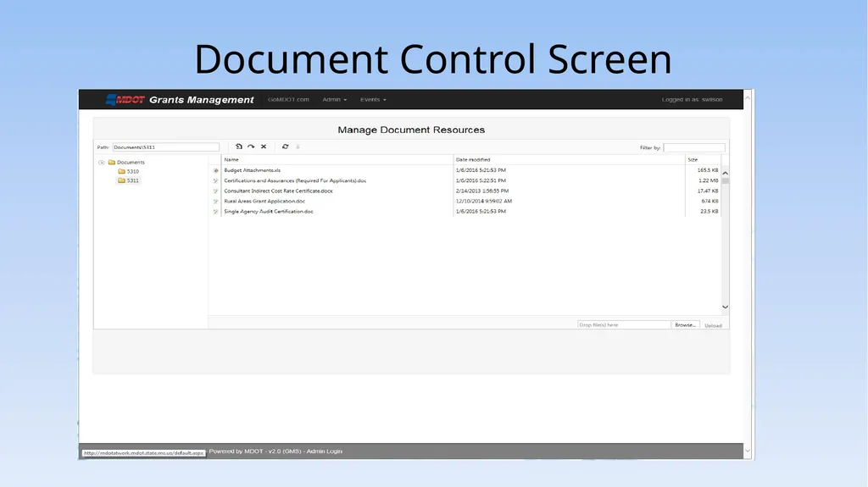868x487 pixels.
Task: Click the Filter by input field
Action: [694, 147]
